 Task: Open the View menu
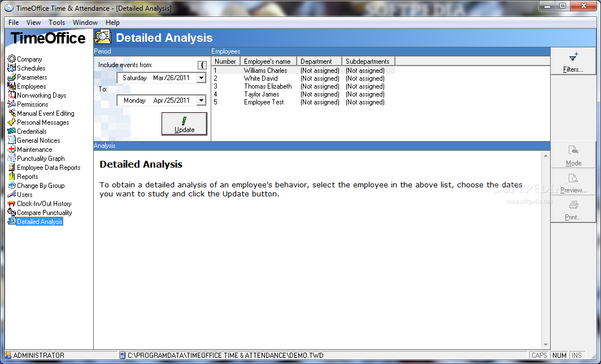[x=33, y=23]
